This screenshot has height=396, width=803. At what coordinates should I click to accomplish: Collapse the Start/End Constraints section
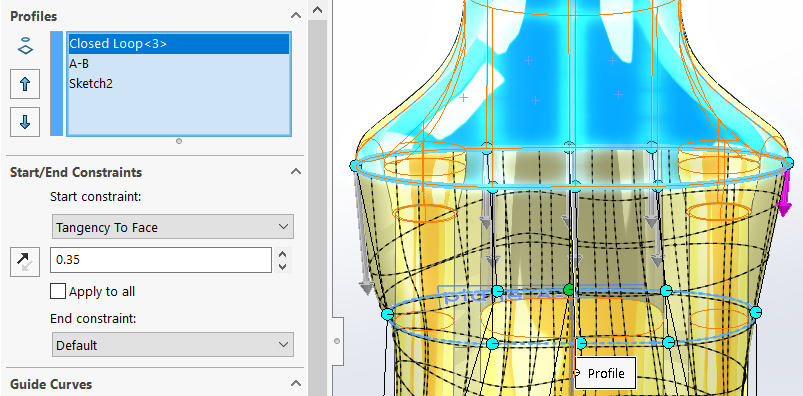295,172
